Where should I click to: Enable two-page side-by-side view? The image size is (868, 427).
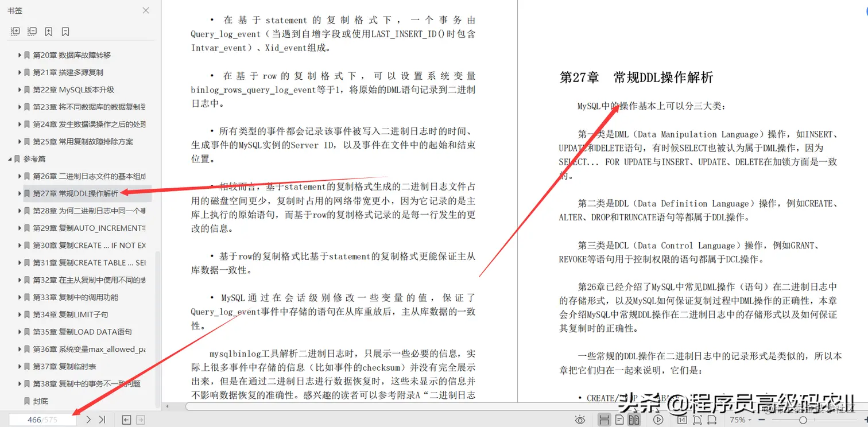click(x=635, y=419)
